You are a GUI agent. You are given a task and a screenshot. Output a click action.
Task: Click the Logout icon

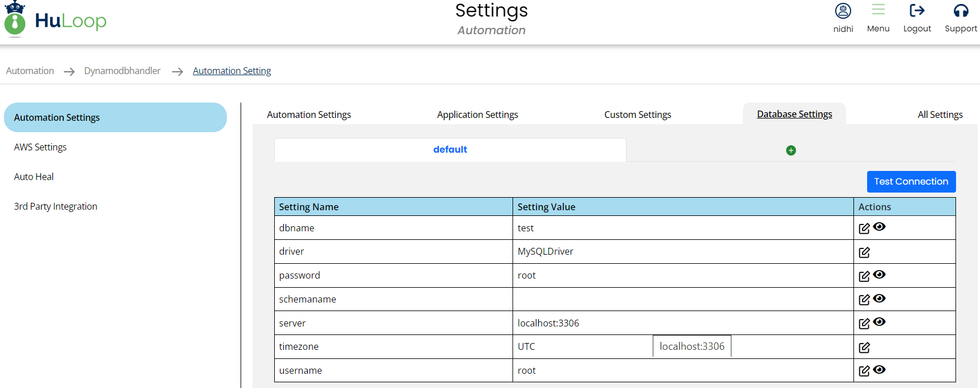tap(917, 11)
